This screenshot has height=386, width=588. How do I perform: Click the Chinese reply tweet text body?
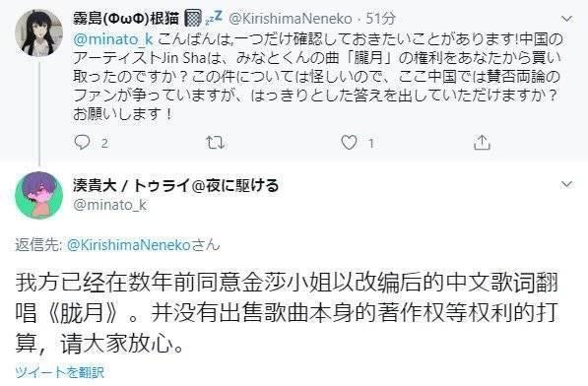click(288, 312)
